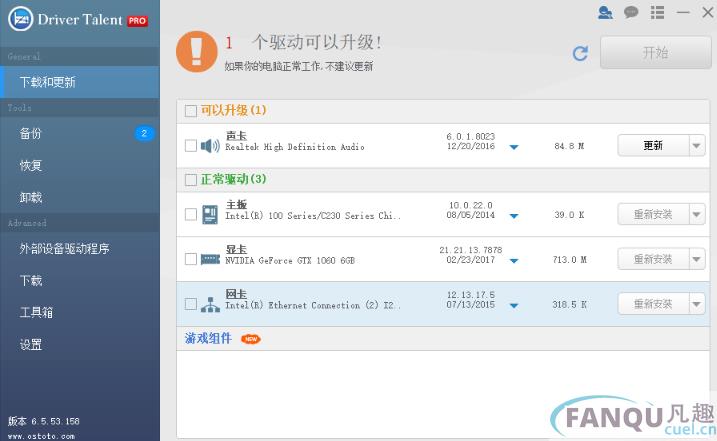Expand version dropdown for NVIDIA GeForce driver
Screen dimensions: 717x441
tap(514, 261)
